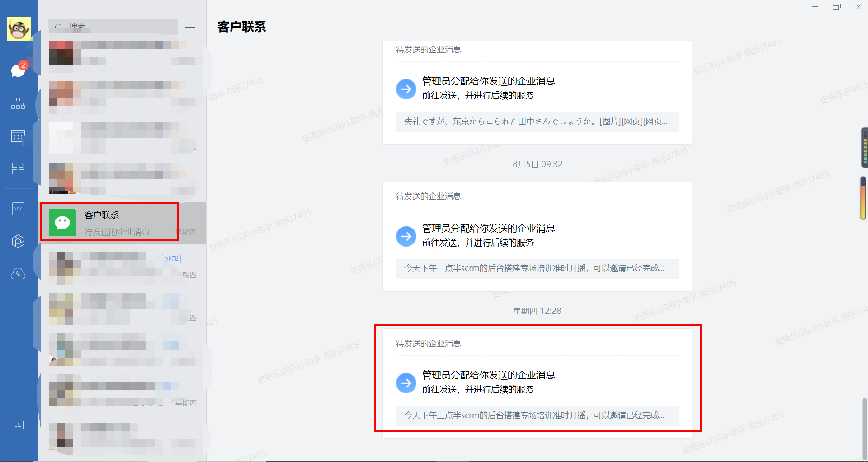868x462 pixels.
Task: Open the hamburger menu at the sidebar bottom
Action: click(x=18, y=447)
